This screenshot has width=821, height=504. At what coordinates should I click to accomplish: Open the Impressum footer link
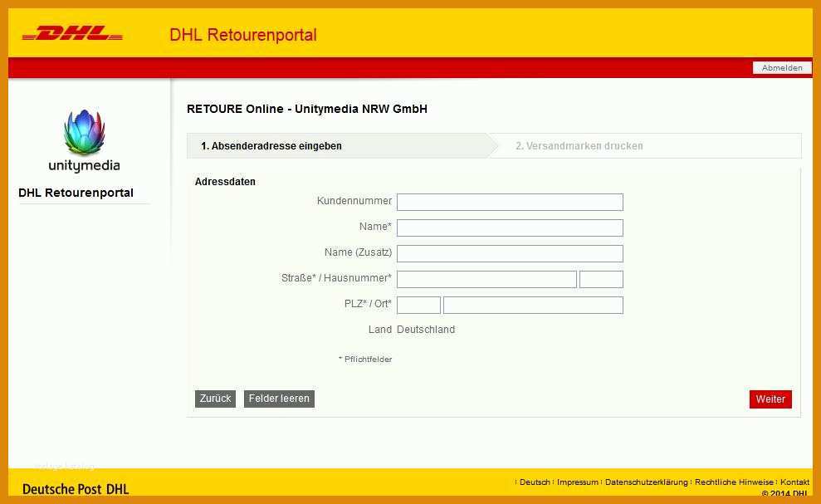578,482
